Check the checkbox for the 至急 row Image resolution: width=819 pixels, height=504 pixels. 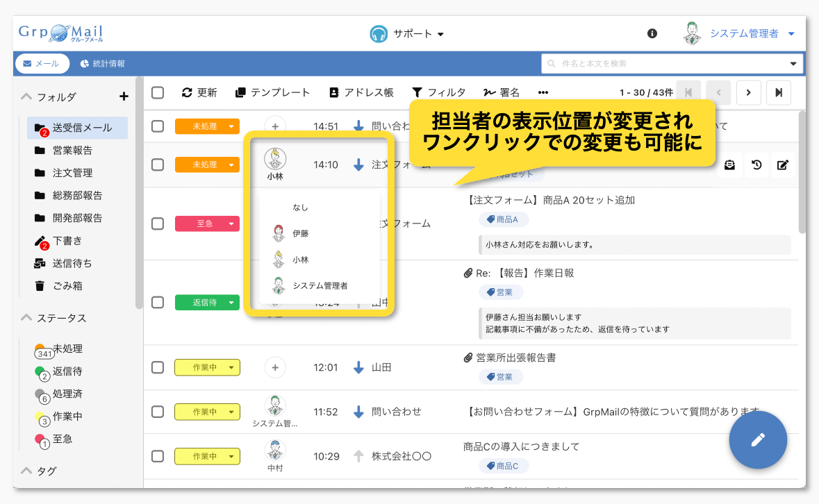pos(158,224)
